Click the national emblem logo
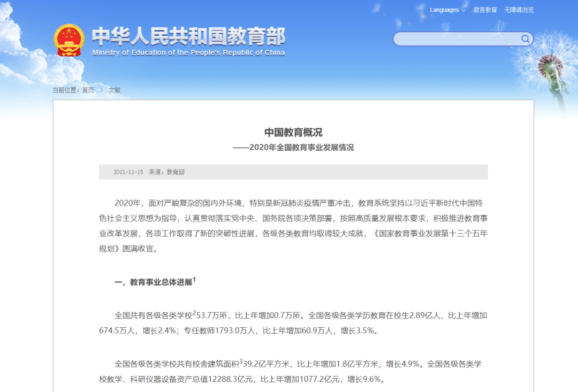 (70, 39)
